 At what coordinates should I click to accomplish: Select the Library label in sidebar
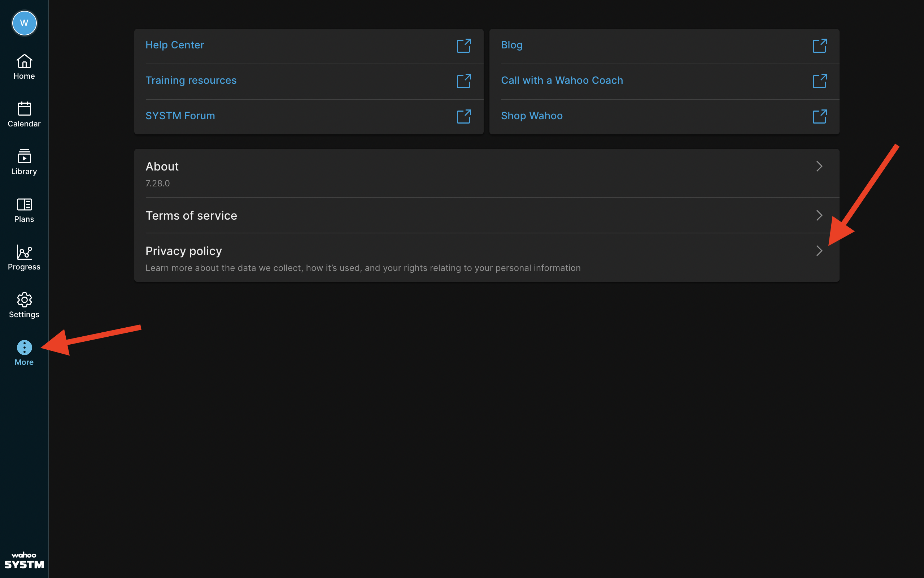[x=24, y=172]
